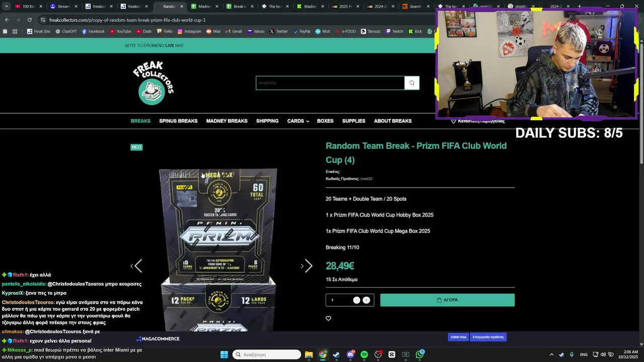
Task: Decrease quantity with the minus button
Action: (x=356, y=300)
